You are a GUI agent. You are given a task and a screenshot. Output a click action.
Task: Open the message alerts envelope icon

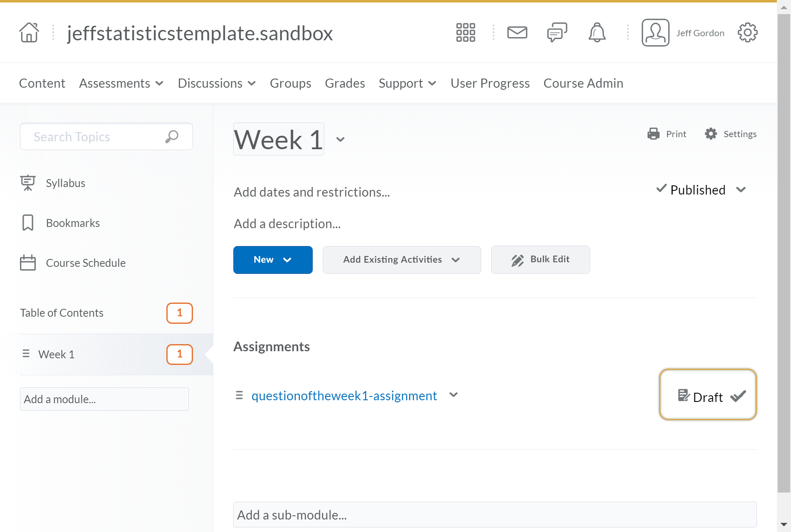(x=517, y=32)
